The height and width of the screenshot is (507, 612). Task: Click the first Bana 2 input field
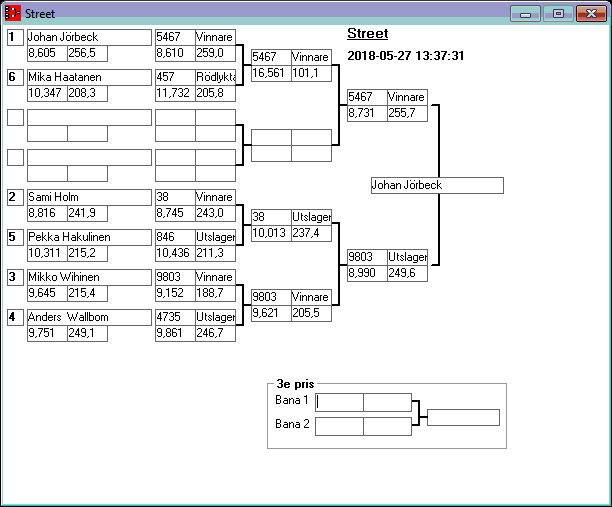click(340, 426)
